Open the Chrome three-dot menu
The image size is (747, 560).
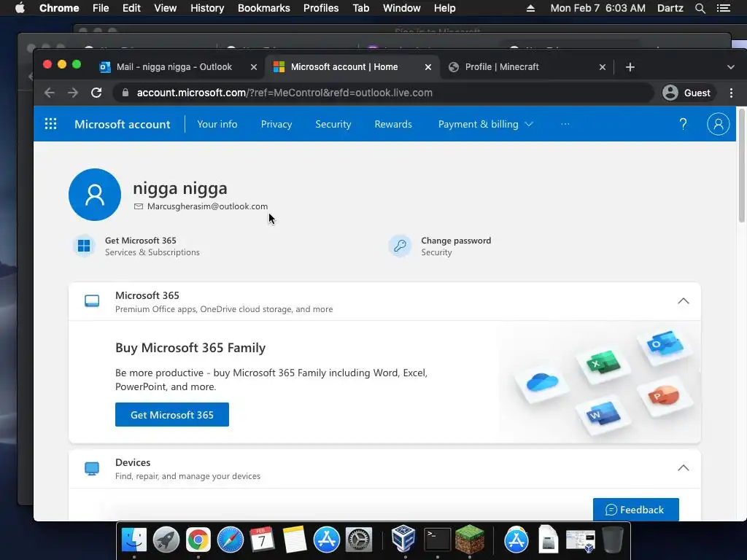click(x=731, y=93)
